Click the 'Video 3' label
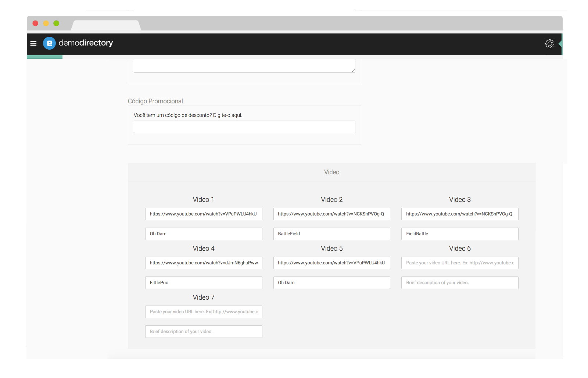 click(460, 200)
